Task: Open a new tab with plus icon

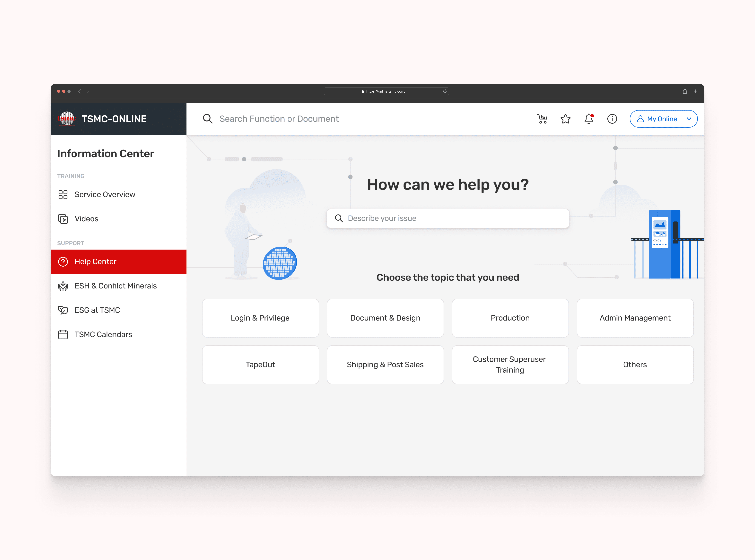Action: [695, 91]
